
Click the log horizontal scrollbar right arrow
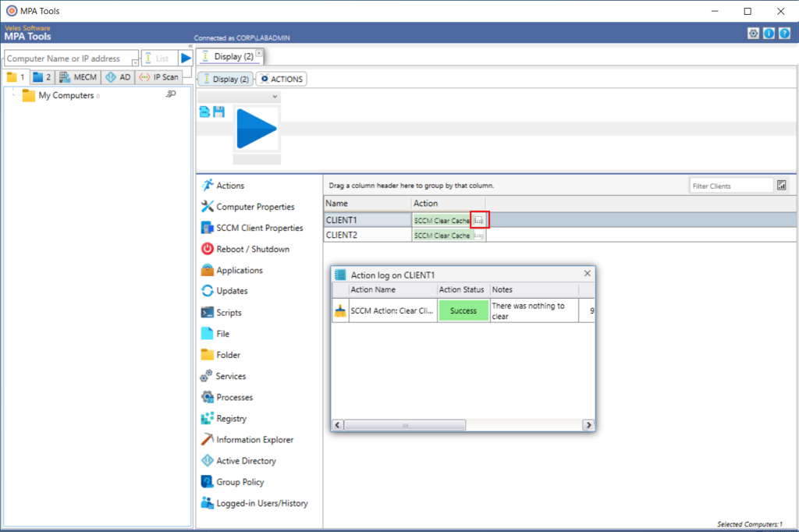tap(588, 424)
